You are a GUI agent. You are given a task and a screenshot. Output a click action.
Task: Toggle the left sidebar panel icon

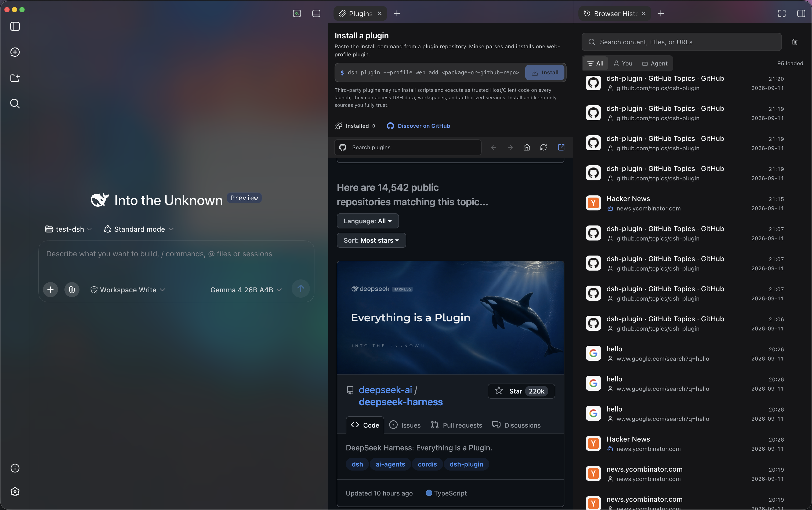pyautogui.click(x=15, y=26)
